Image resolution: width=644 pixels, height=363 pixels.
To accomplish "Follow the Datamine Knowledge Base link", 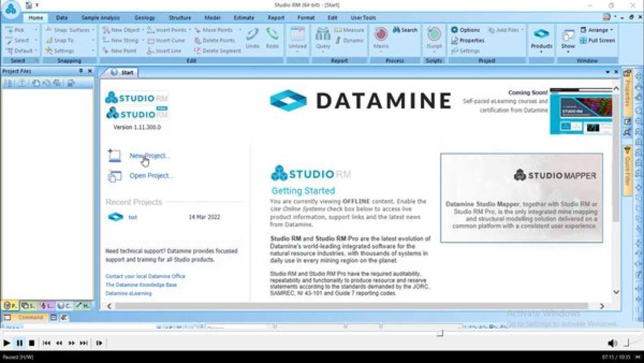I will 141,285.
